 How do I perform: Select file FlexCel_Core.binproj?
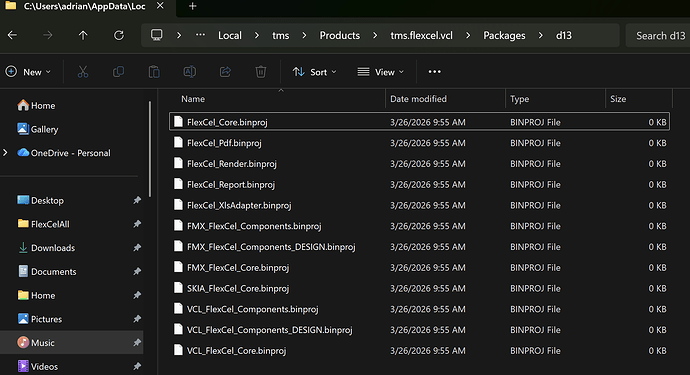[419, 122]
